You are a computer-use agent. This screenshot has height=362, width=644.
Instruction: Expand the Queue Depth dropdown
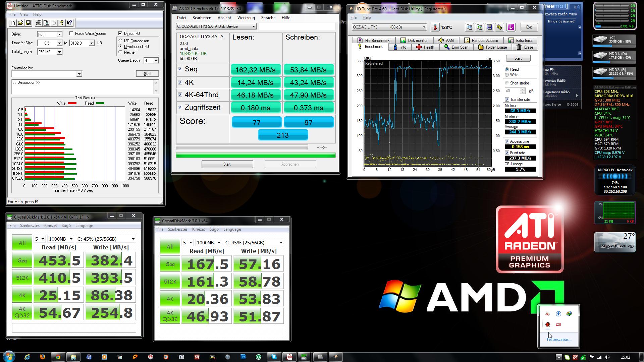(156, 61)
